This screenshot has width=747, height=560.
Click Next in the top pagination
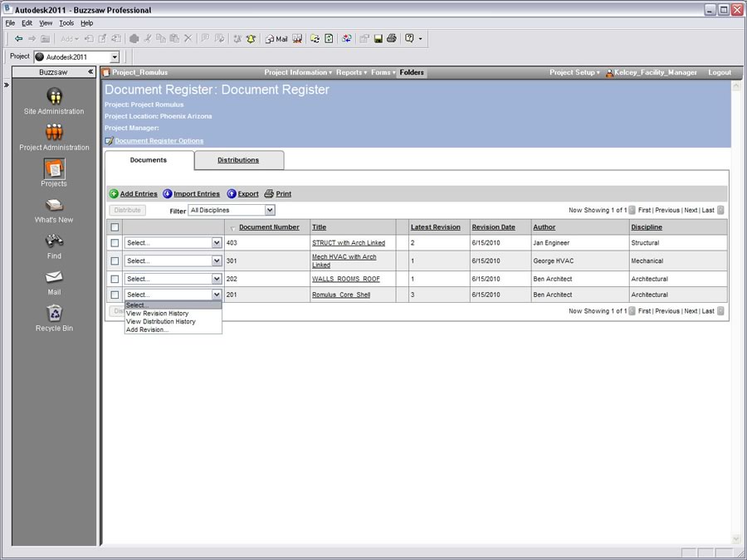[x=691, y=210]
